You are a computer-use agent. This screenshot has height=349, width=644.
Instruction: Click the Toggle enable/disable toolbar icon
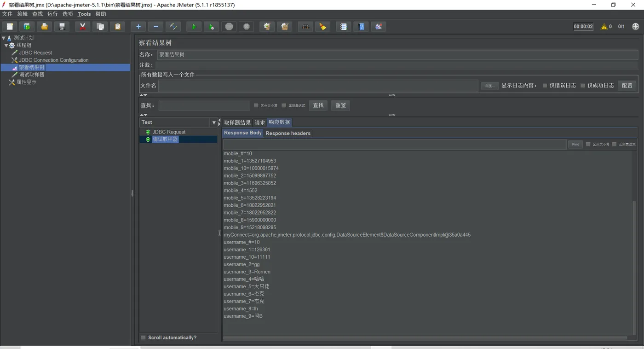pos(173,27)
